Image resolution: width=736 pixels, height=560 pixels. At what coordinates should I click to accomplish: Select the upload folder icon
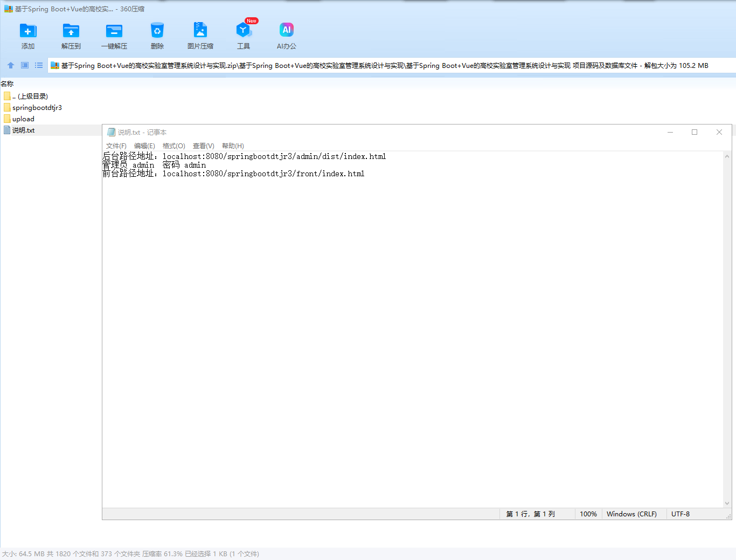7,119
